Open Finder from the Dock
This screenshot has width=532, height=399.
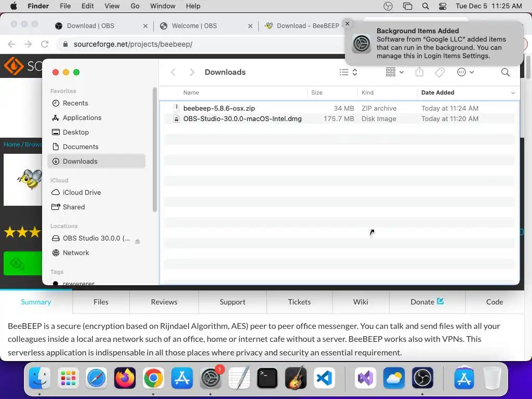coord(39,378)
